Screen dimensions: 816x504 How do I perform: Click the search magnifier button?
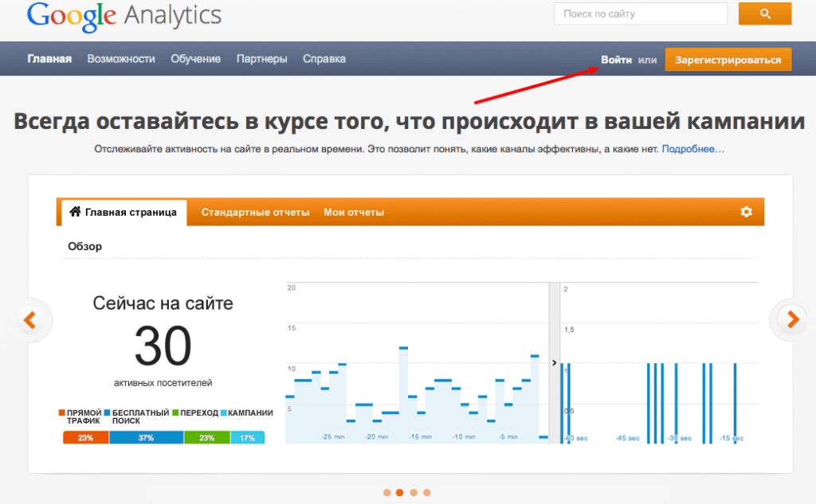point(763,14)
